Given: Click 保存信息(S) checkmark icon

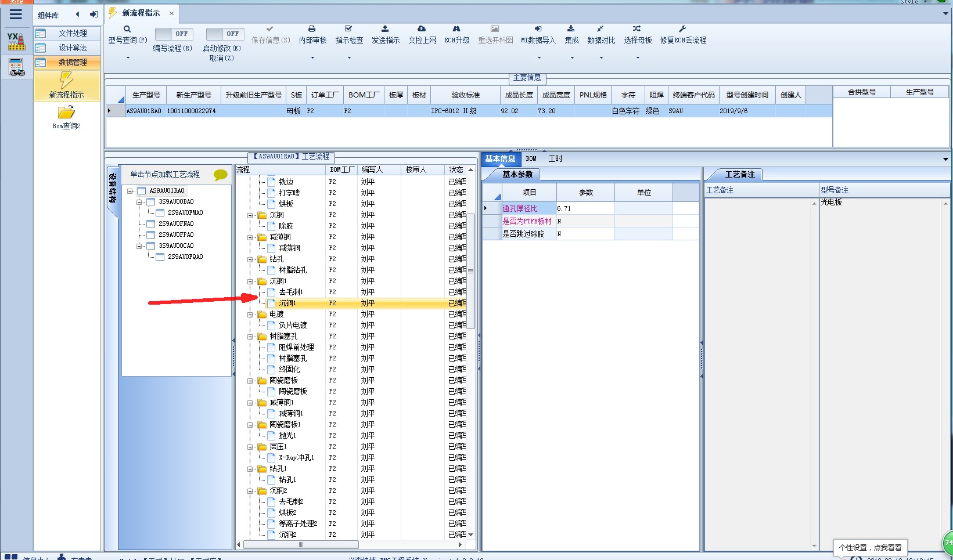Looking at the screenshot, I should coord(270,28).
